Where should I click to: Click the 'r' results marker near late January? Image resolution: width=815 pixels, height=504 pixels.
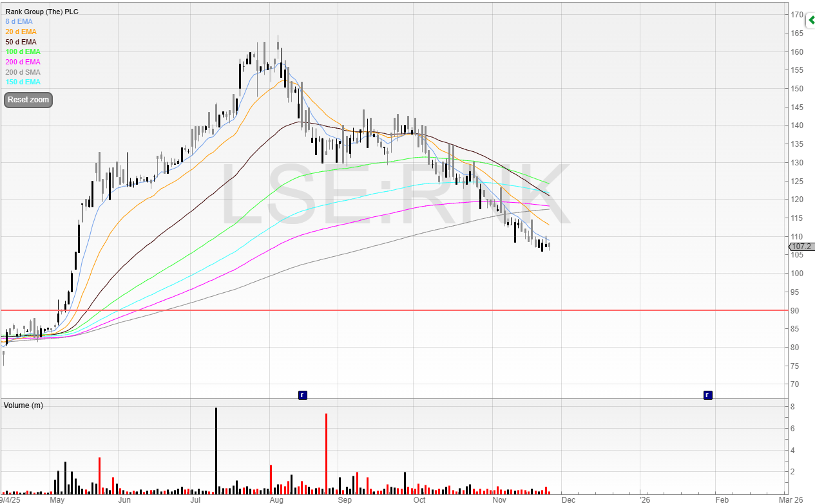[707, 395]
